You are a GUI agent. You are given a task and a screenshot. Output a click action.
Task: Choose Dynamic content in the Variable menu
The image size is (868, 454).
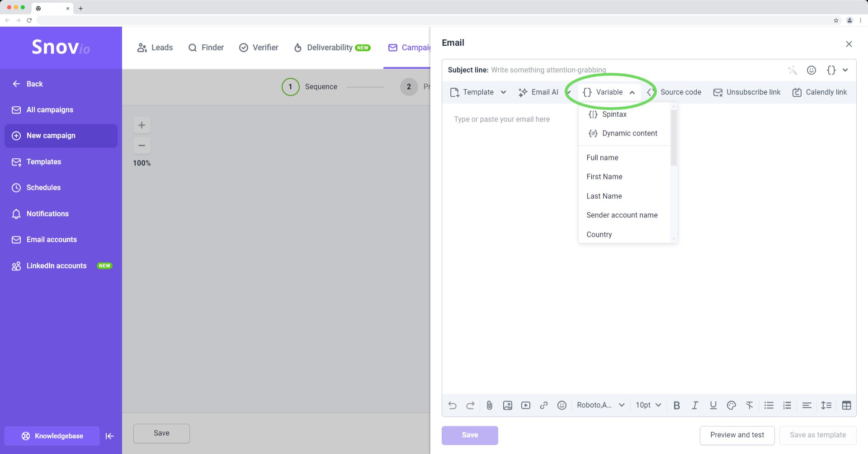(x=629, y=133)
